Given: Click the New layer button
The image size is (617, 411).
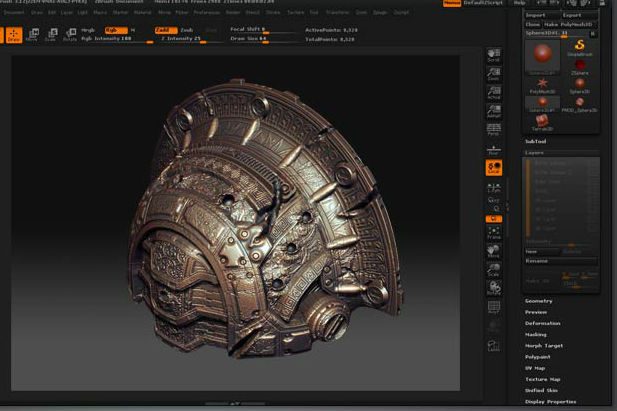Looking at the screenshot, I should pos(542,252).
